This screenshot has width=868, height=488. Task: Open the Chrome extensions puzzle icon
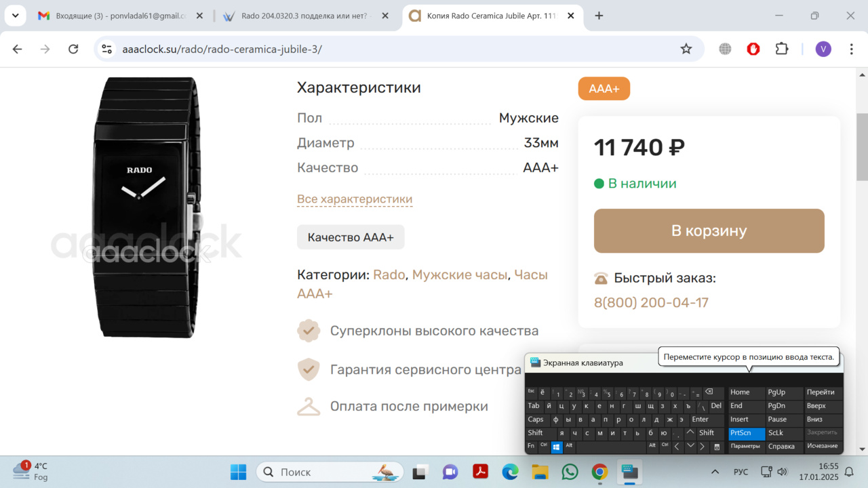(x=781, y=49)
